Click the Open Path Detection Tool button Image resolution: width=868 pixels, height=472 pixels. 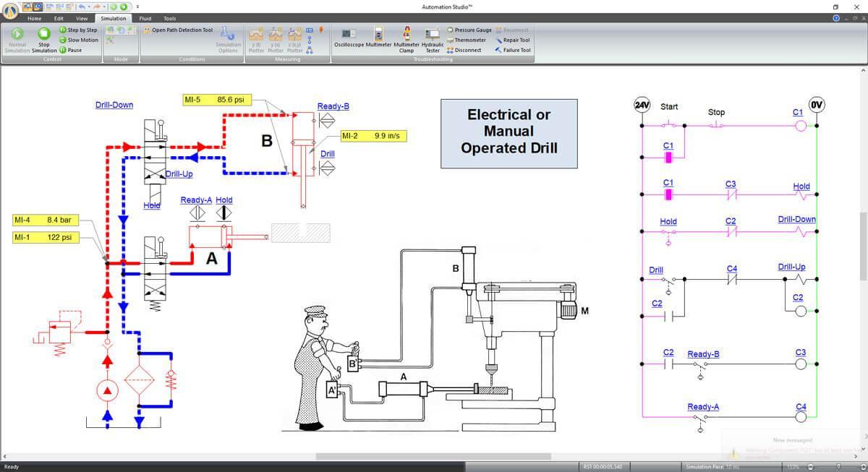[177, 30]
